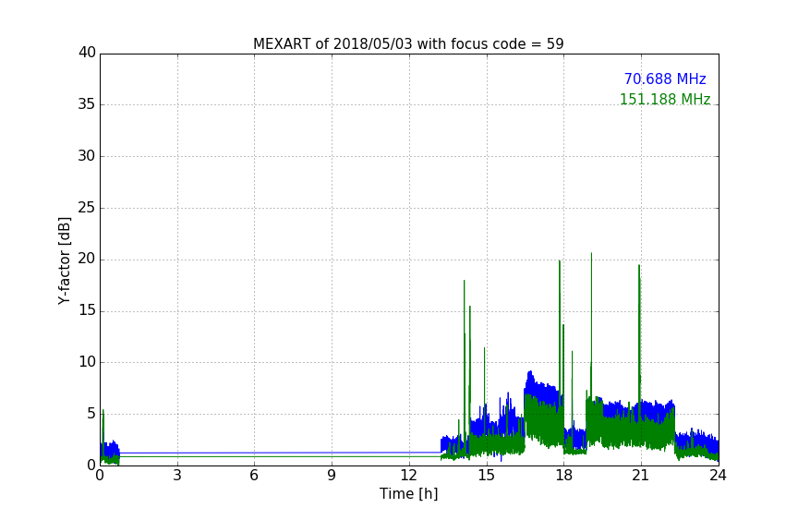798x532 pixels.
Task: Click the y-axis tick label '40'
Action: pyautogui.click(x=87, y=53)
